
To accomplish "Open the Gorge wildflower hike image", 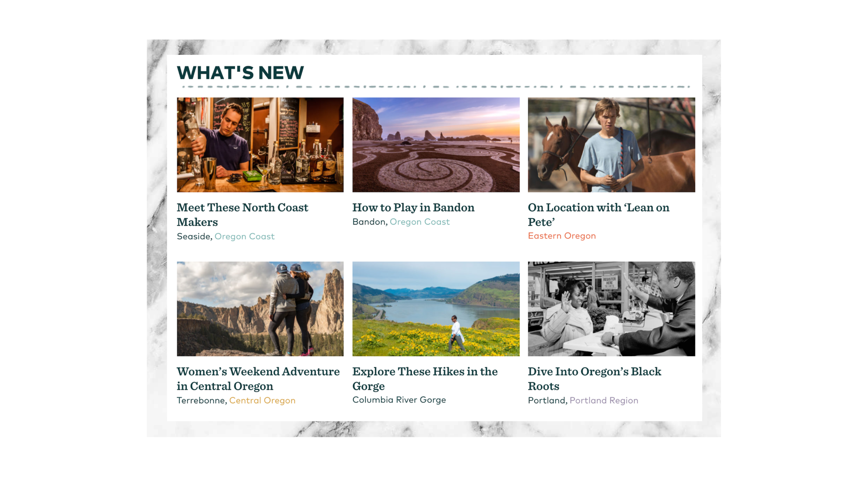I will tap(436, 309).
